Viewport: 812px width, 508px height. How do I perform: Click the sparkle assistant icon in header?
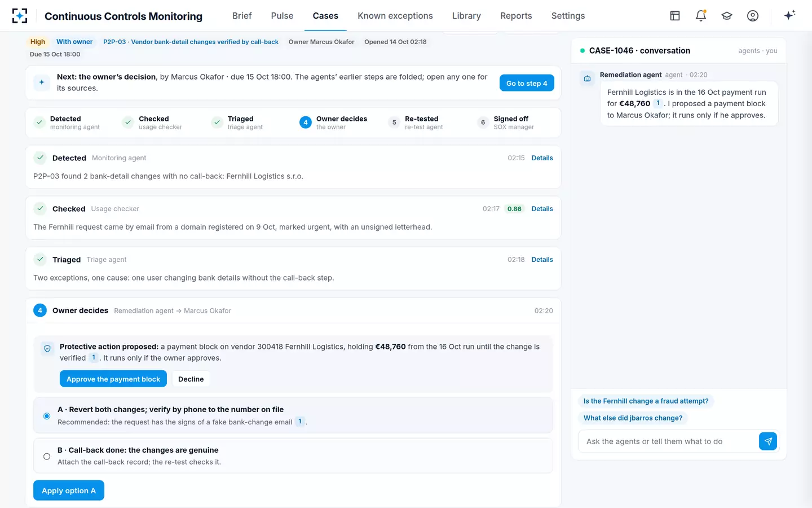click(789, 15)
